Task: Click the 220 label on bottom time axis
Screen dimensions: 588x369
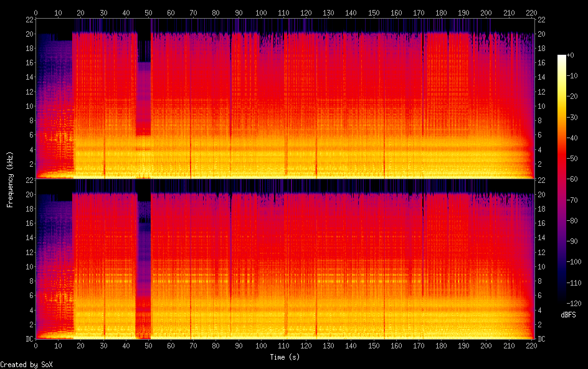Action: [531, 345]
